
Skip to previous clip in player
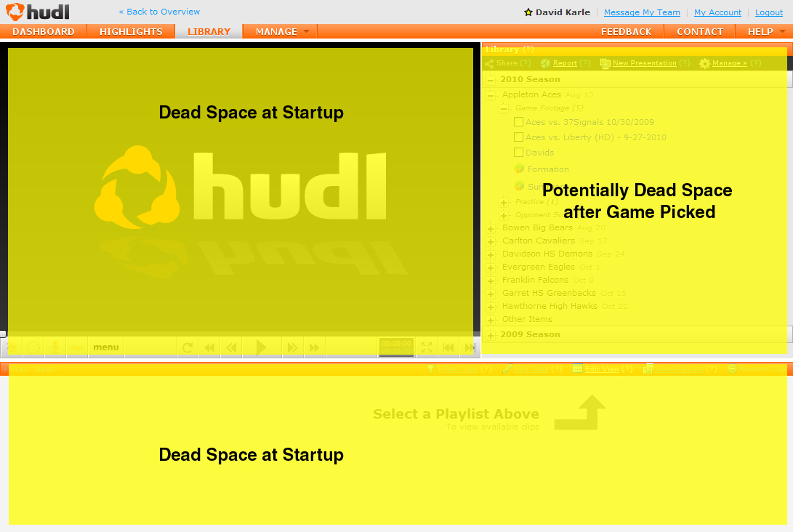click(448, 347)
